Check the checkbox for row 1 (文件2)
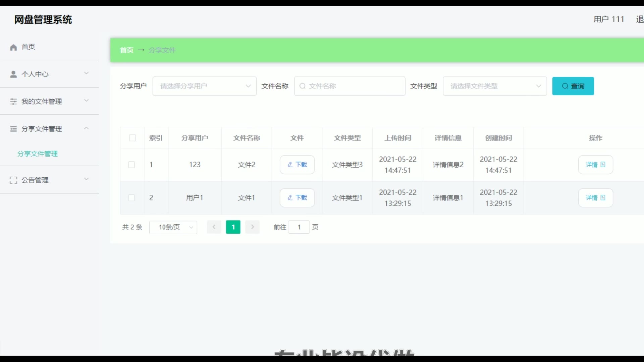644x362 pixels. [131, 165]
